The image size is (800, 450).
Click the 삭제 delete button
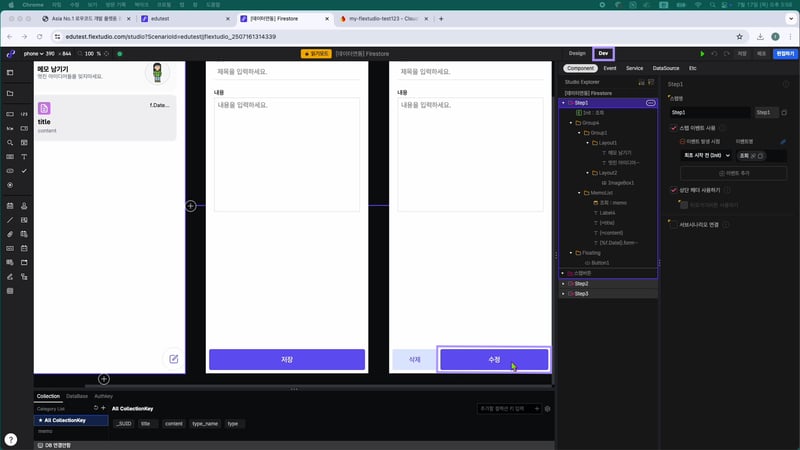pos(414,359)
